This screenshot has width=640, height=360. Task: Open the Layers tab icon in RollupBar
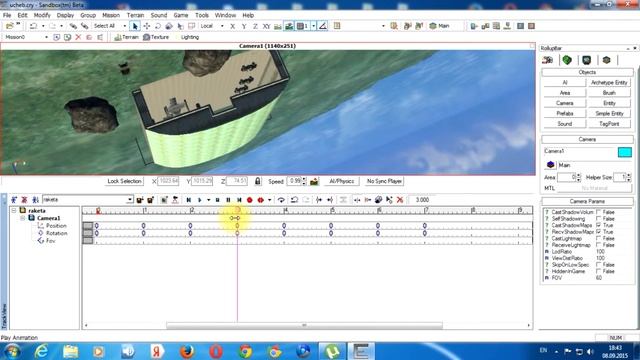607,60
